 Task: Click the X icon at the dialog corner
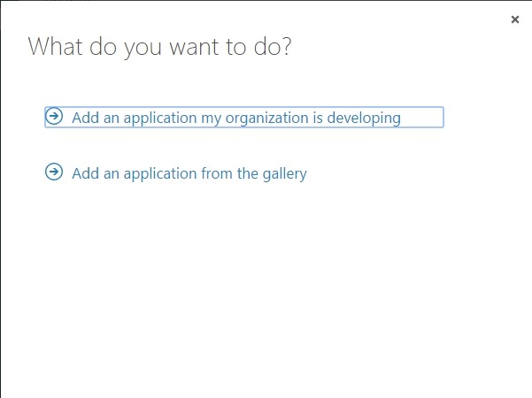pos(515,19)
